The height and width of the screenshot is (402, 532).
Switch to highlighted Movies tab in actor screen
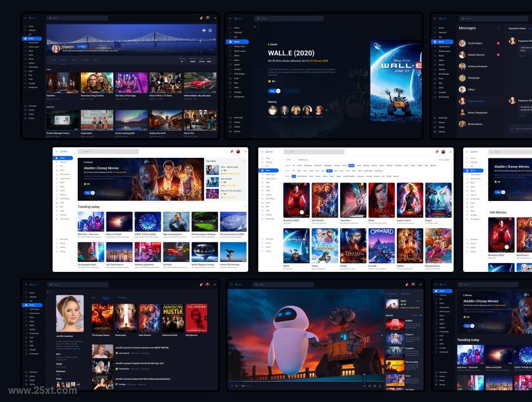pos(106,298)
